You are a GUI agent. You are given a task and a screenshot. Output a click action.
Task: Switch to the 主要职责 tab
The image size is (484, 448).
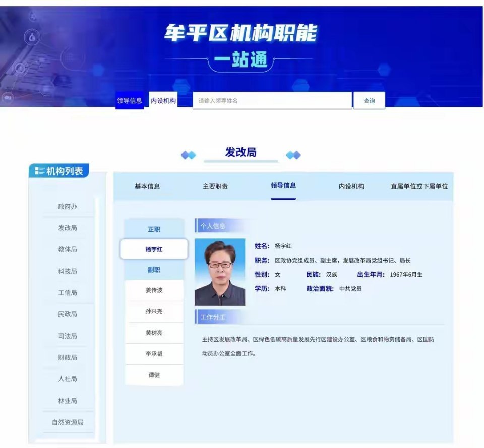tap(214, 186)
